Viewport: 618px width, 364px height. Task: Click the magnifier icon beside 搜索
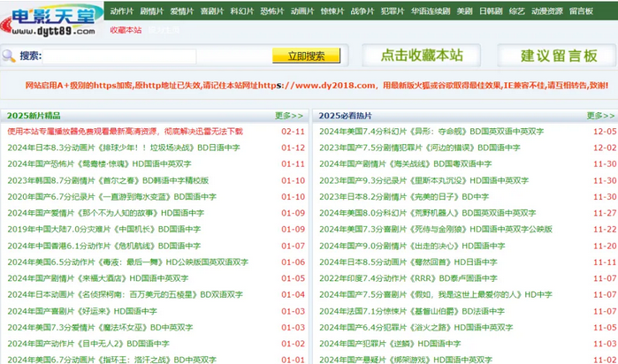(x=9, y=56)
